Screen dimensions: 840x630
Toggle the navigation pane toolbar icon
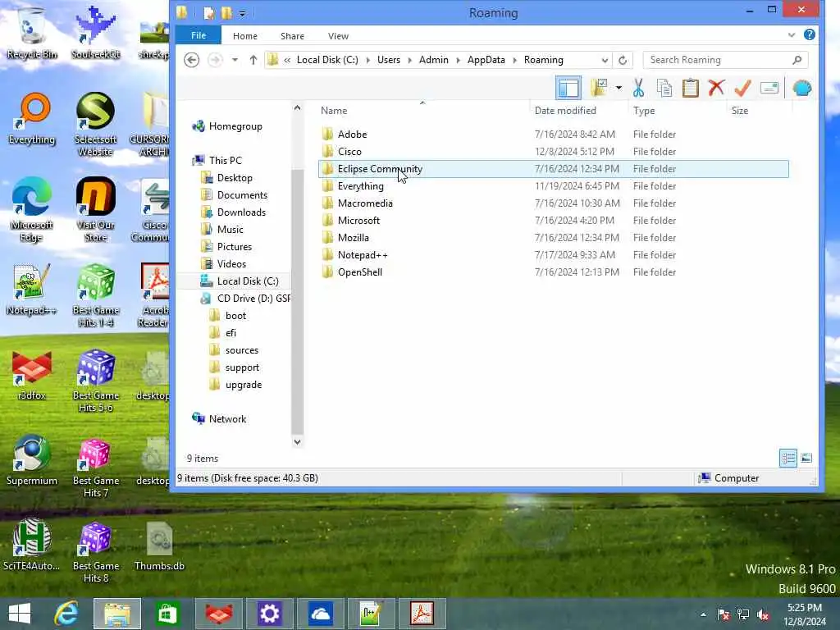tap(568, 88)
